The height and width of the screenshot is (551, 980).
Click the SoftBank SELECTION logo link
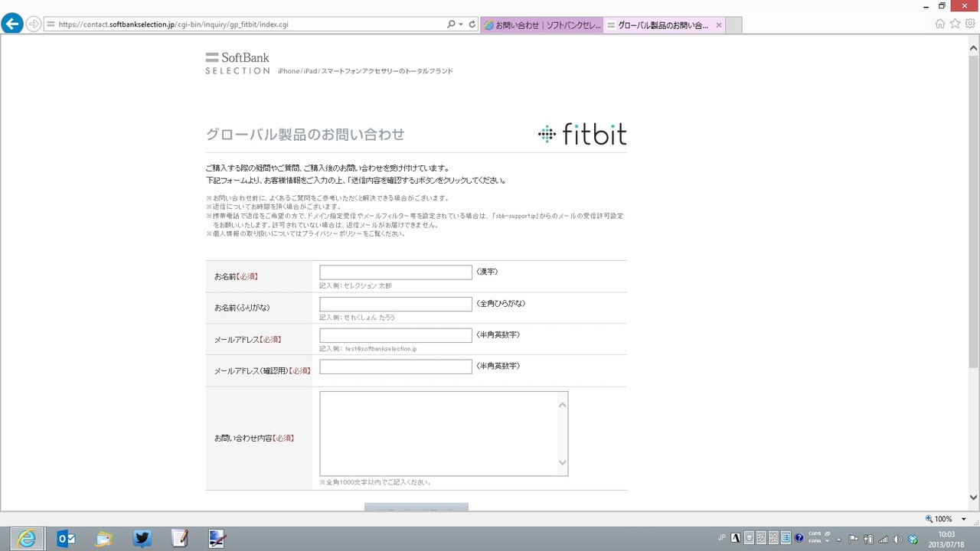tap(237, 63)
